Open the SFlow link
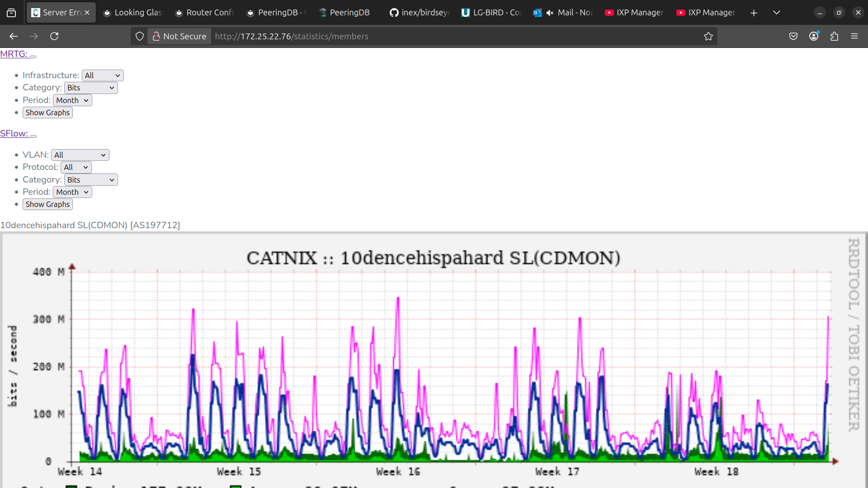The width and height of the screenshot is (868, 488). click(14, 133)
